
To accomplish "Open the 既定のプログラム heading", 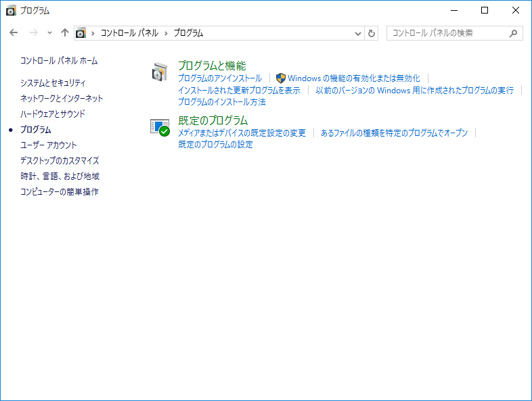I will [x=213, y=120].
